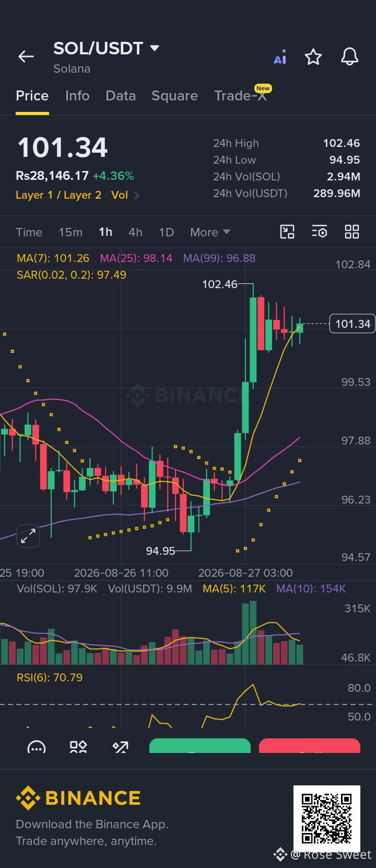Tap the 2026-08-27 03:00 time label

(245, 573)
